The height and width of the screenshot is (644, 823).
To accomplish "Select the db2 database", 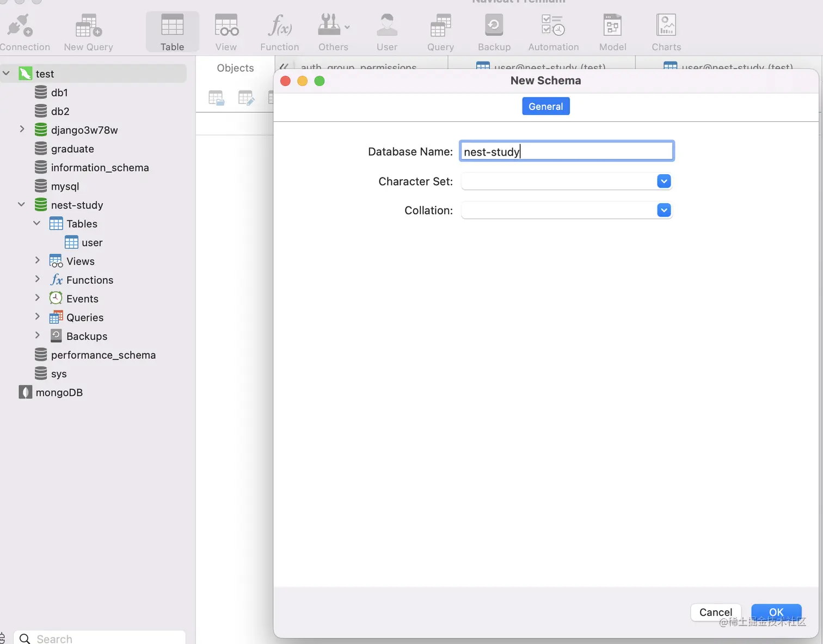I will pos(60,111).
